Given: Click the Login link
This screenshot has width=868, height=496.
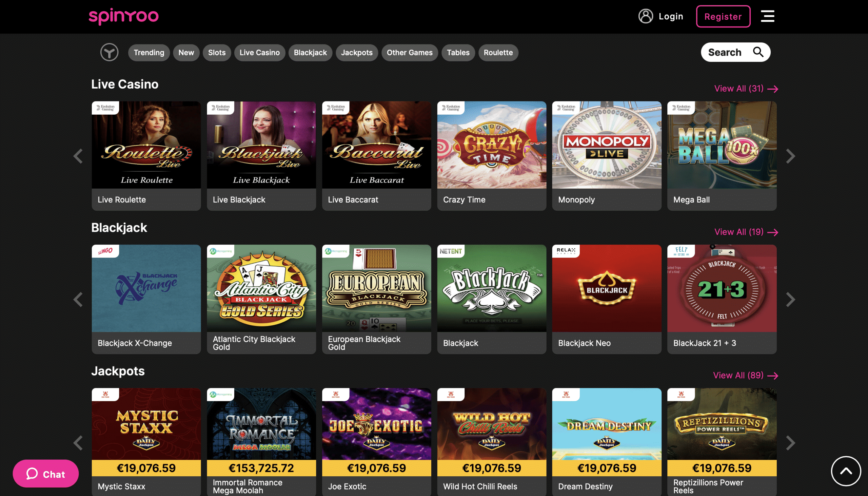Looking at the screenshot, I should pyautogui.click(x=671, y=16).
